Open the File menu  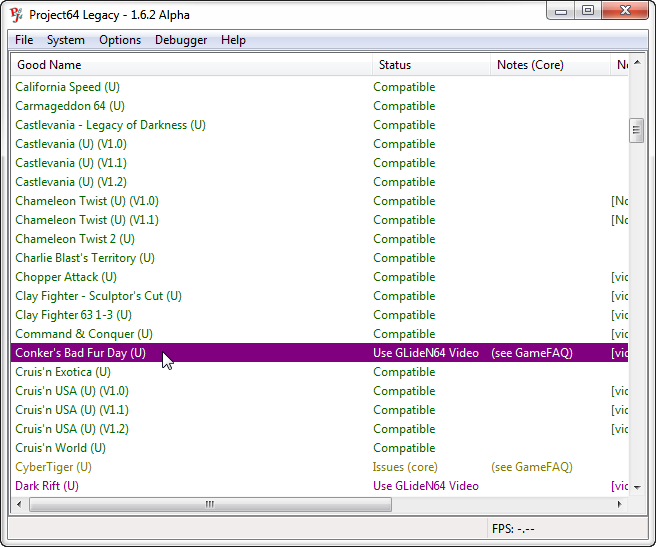(x=24, y=40)
